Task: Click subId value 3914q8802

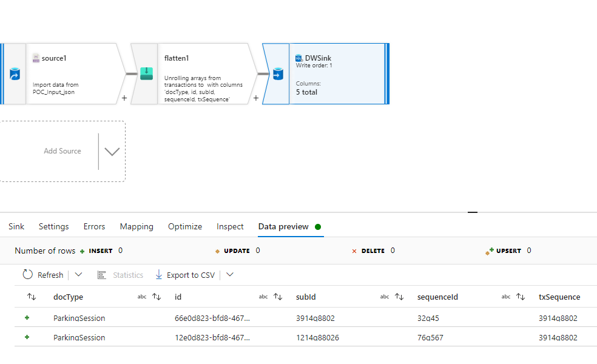Action: tap(315, 318)
